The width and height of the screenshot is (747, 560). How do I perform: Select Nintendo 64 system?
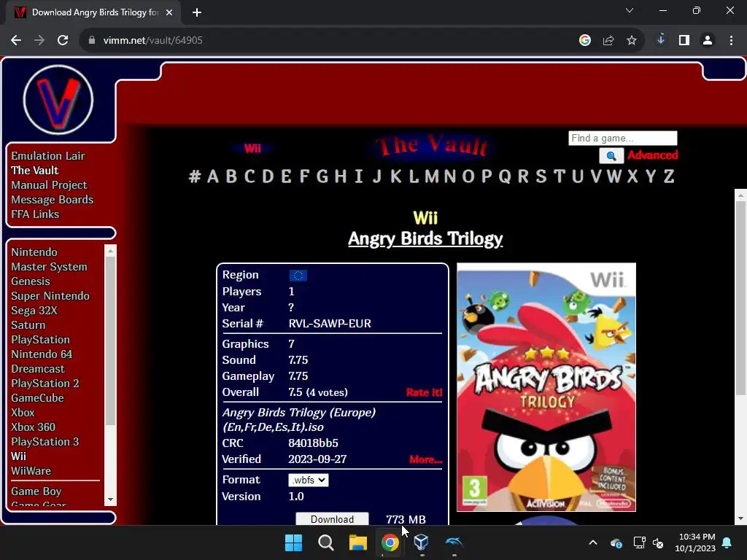pyautogui.click(x=42, y=354)
